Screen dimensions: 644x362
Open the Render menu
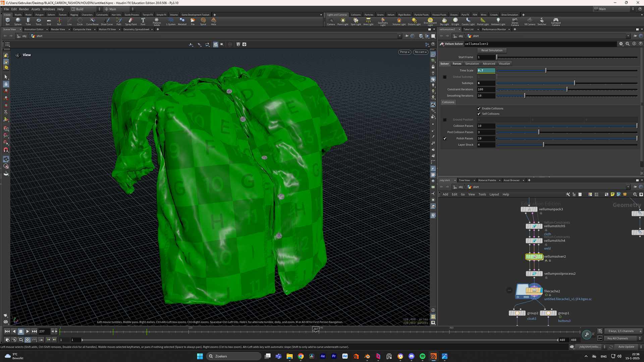(x=24, y=9)
